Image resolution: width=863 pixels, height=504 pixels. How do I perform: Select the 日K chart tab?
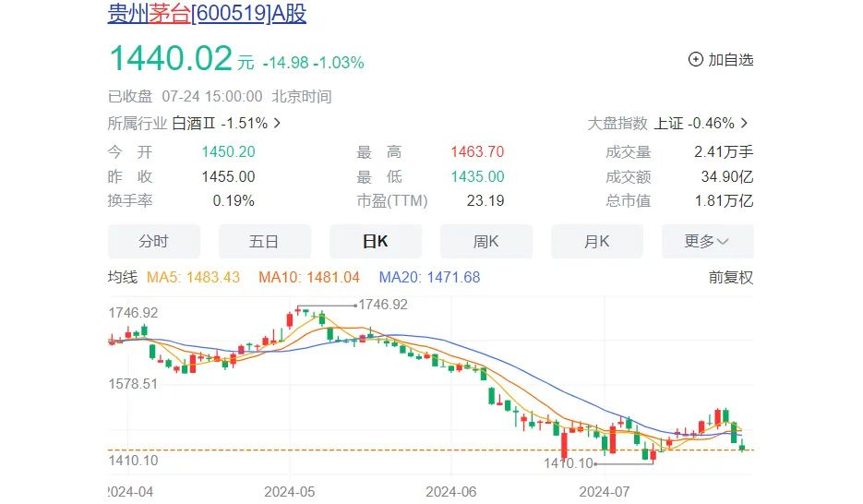tap(375, 242)
